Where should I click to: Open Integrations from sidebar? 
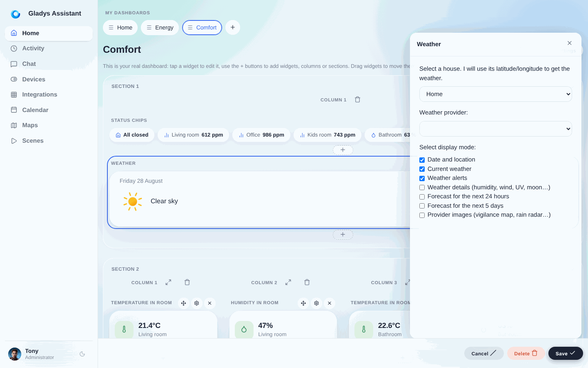[x=49, y=94]
